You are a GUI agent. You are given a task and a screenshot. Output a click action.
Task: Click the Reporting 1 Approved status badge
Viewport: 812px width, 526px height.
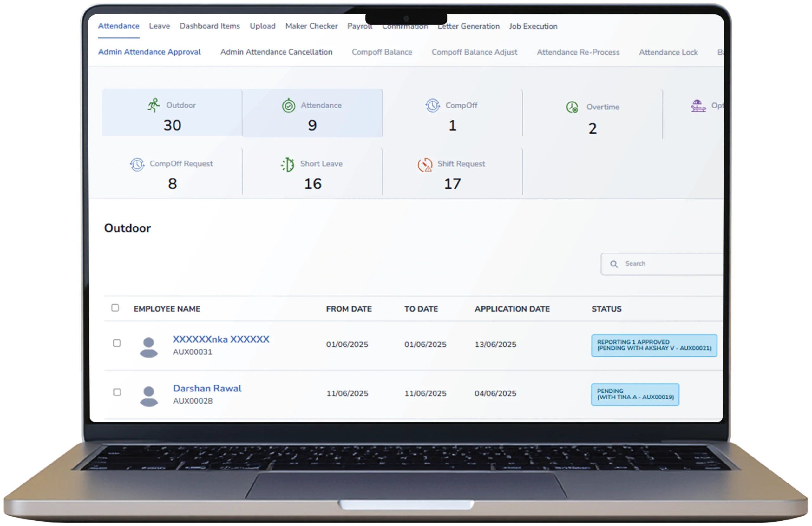point(654,345)
